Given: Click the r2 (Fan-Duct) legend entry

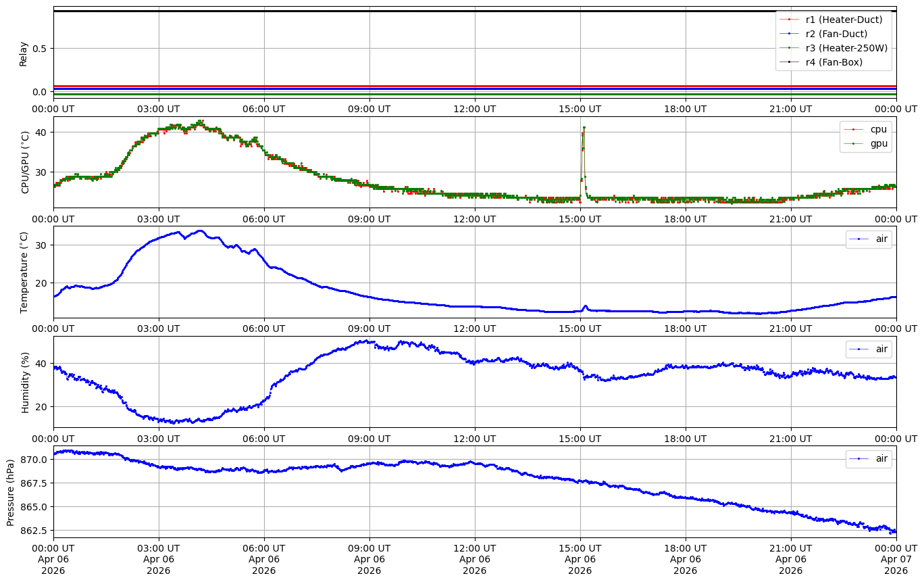Looking at the screenshot, I should pyautogui.click(x=836, y=34).
